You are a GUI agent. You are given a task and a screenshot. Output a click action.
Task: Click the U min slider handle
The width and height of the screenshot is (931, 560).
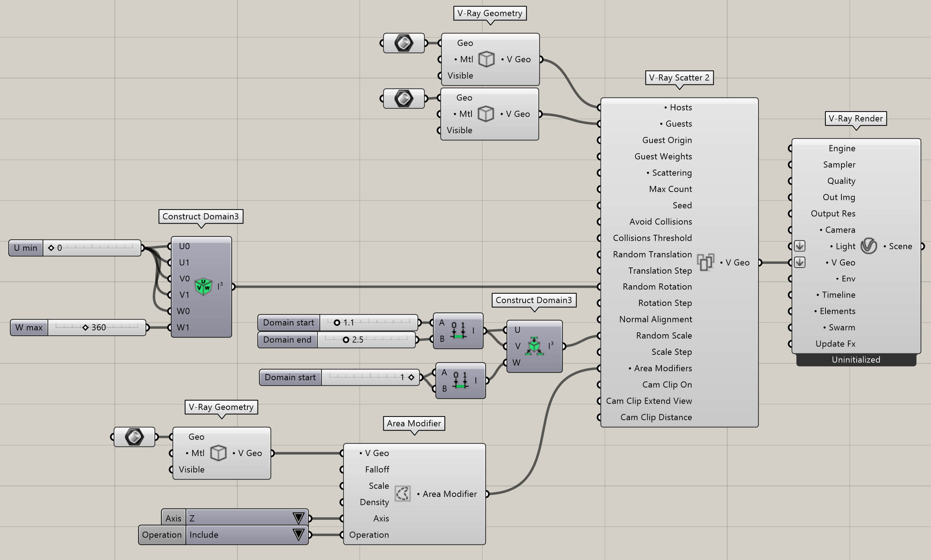[x=52, y=248]
